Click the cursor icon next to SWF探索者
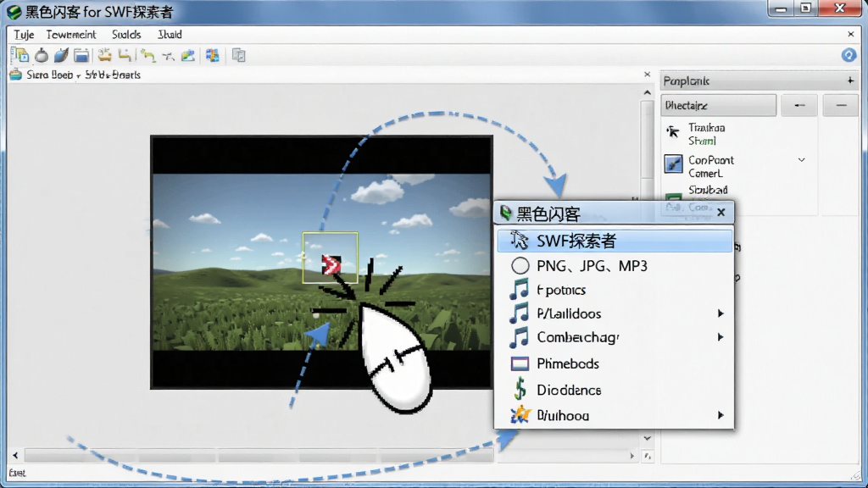The height and width of the screenshot is (488, 868). pyautogui.click(x=520, y=241)
